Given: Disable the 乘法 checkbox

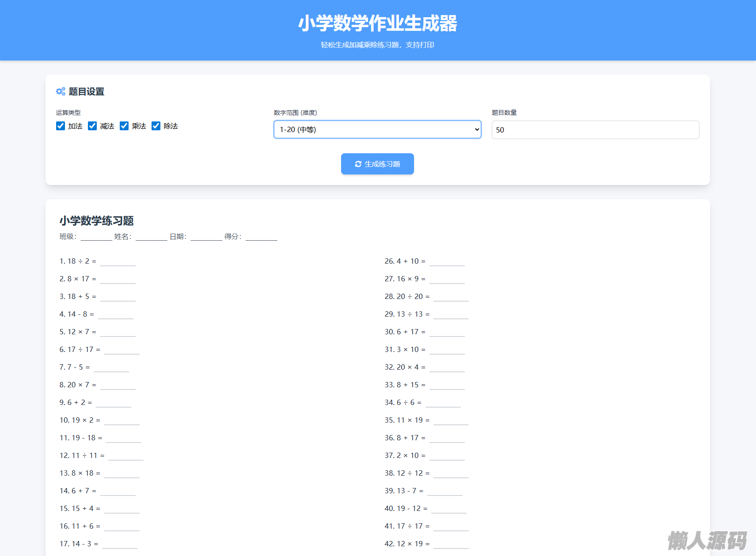Looking at the screenshot, I should tap(124, 126).
